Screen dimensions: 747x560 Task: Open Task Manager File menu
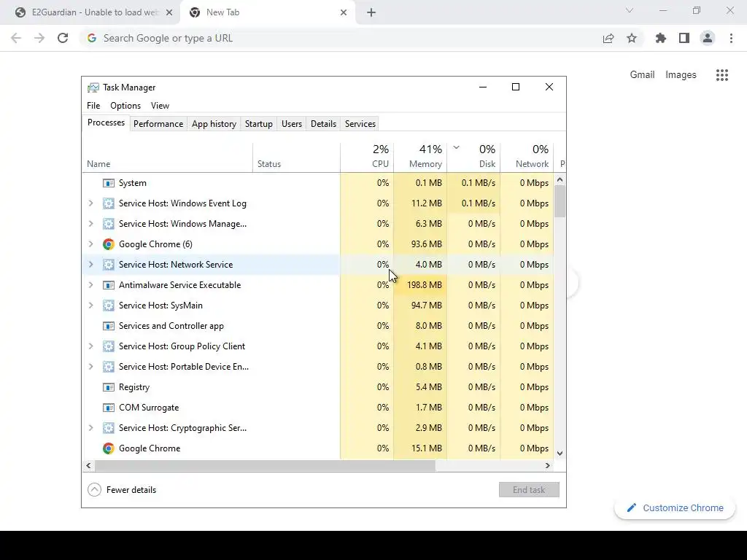tap(93, 106)
